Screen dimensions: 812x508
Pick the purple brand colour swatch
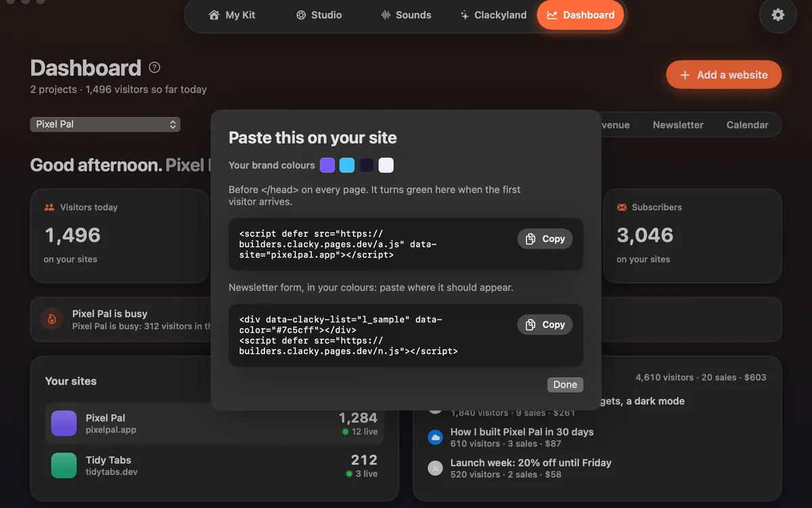click(328, 165)
